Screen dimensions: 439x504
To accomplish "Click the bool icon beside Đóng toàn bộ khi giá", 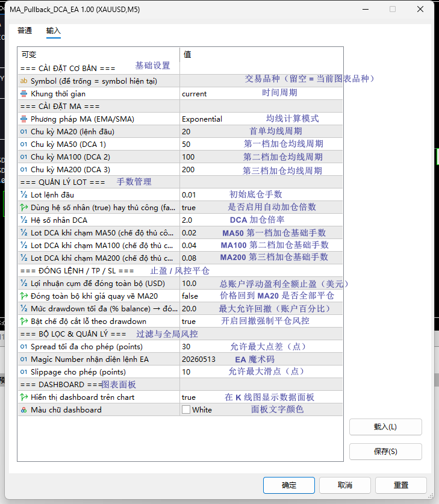I will point(23,296).
